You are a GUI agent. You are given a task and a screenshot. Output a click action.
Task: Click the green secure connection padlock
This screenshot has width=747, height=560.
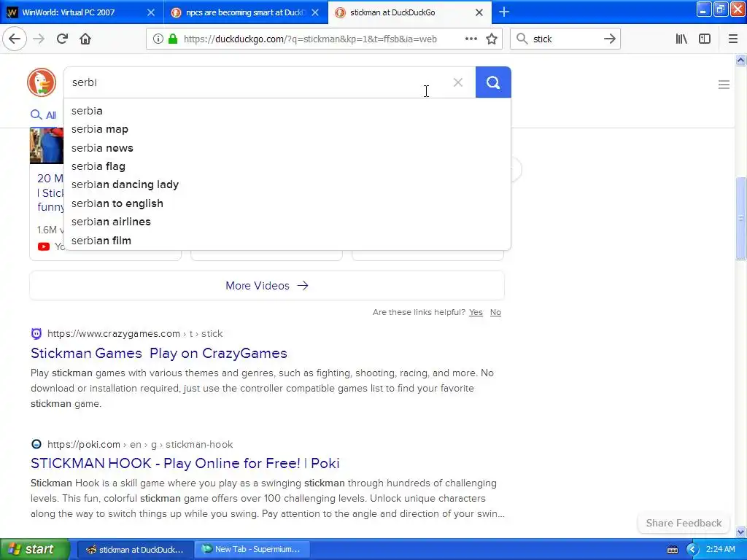tap(173, 39)
